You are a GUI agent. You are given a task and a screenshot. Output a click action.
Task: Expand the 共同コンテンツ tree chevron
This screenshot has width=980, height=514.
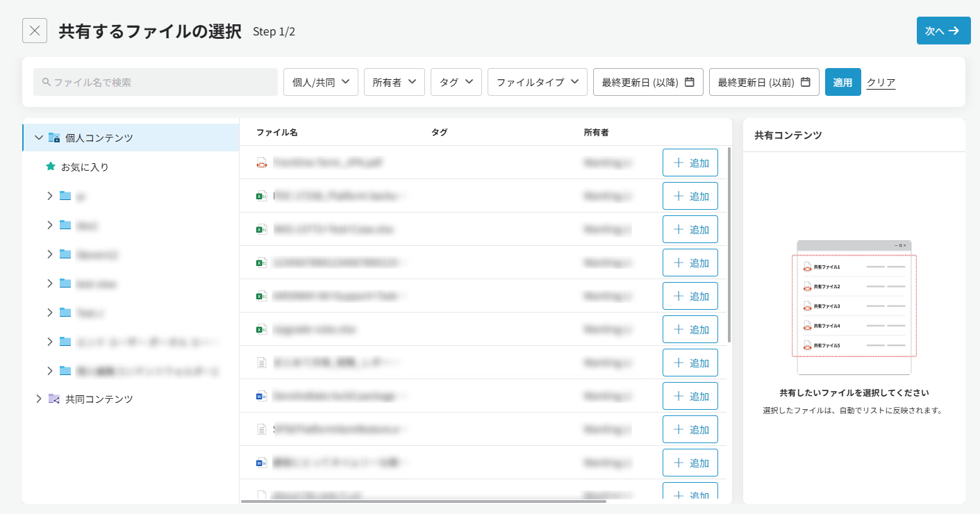coord(38,399)
